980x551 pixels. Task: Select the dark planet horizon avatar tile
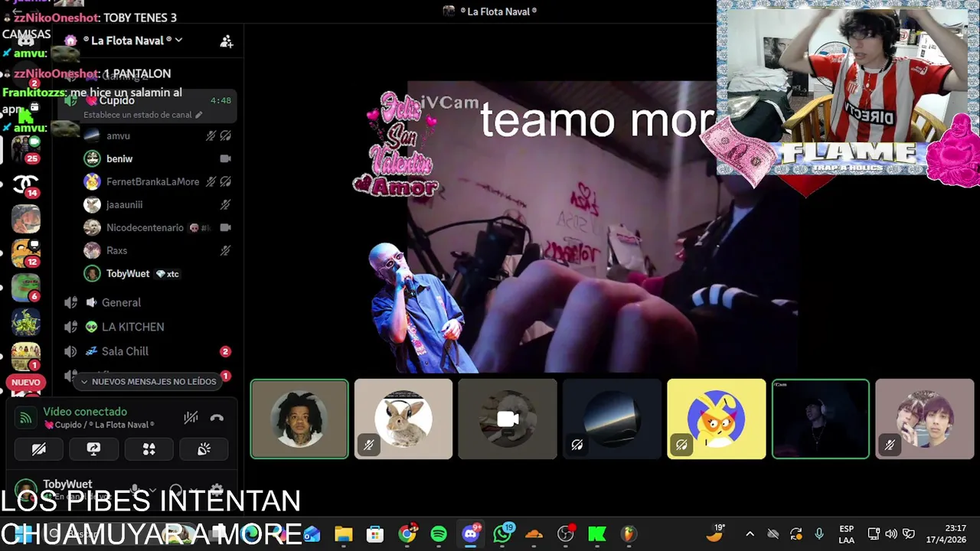612,419
